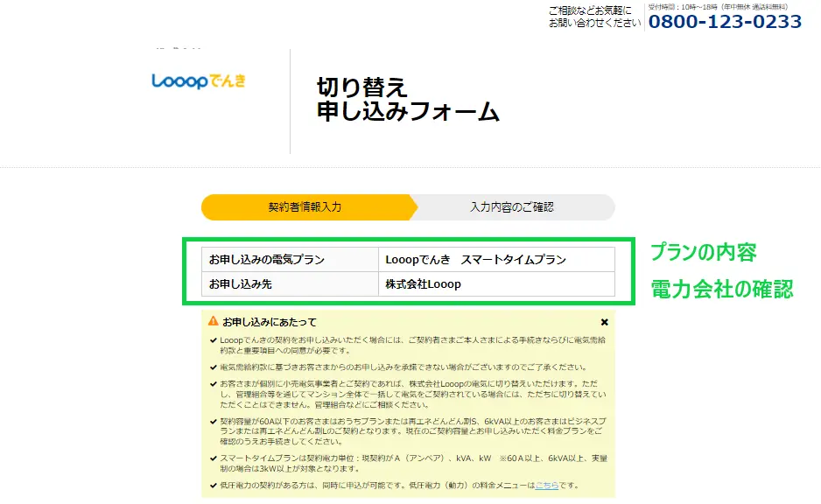The image size is (821, 504).
Task: Select the 契約者情報入力 step tab
Action: 308,206
